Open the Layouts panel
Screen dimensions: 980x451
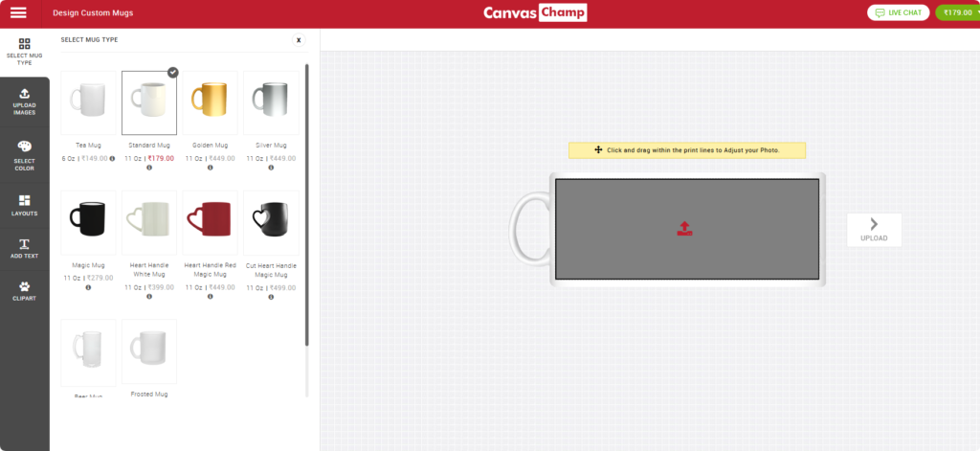click(24, 205)
